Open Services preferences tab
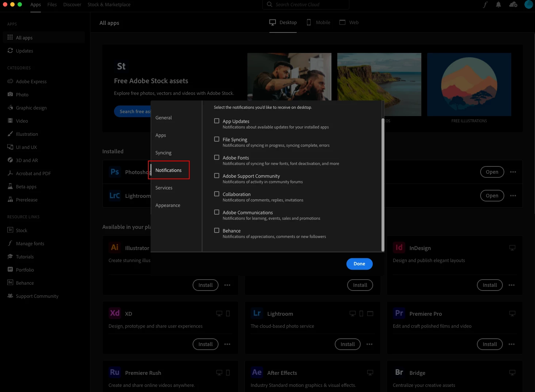 pos(164,188)
